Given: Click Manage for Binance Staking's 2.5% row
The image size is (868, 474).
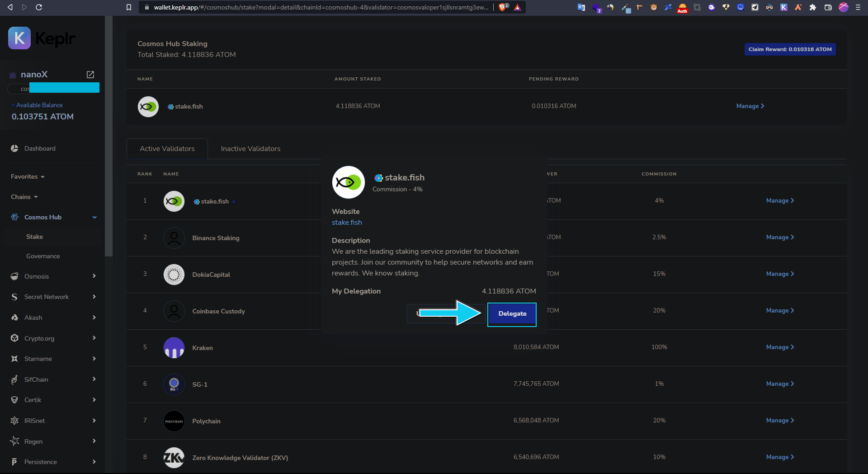Looking at the screenshot, I should (x=780, y=237).
